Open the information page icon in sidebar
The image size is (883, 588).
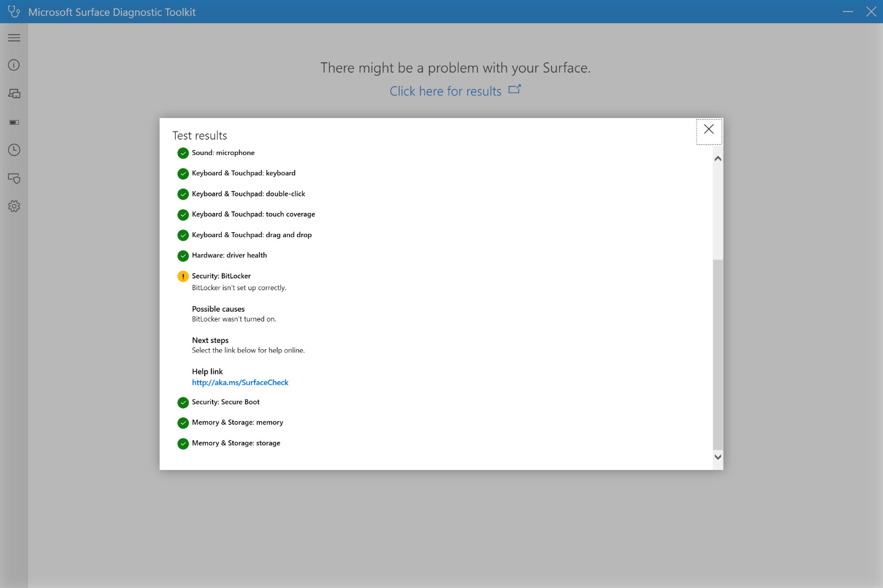pyautogui.click(x=14, y=65)
